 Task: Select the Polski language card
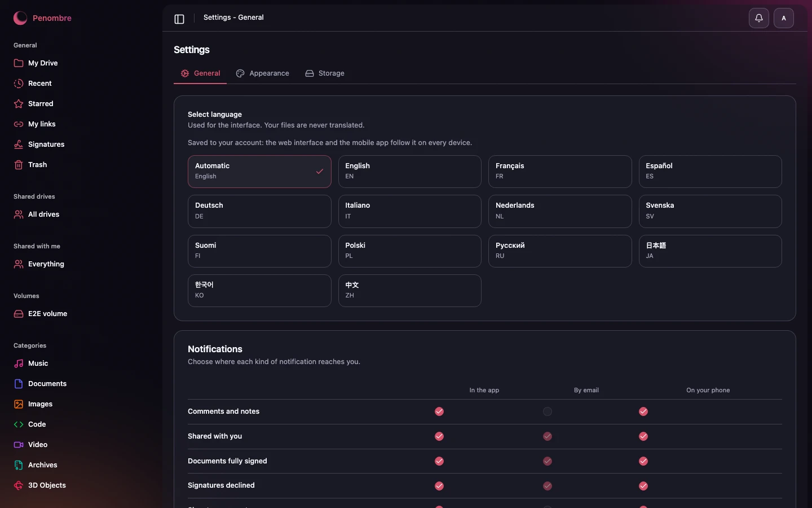(410, 251)
